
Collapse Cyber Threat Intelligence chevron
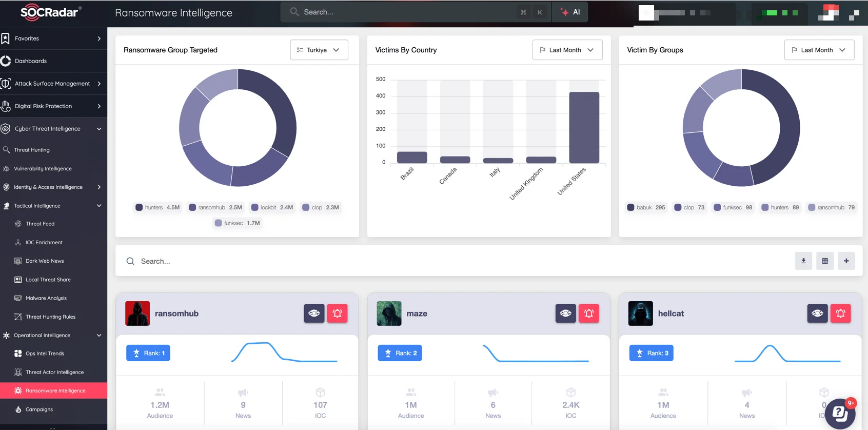pos(99,129)
